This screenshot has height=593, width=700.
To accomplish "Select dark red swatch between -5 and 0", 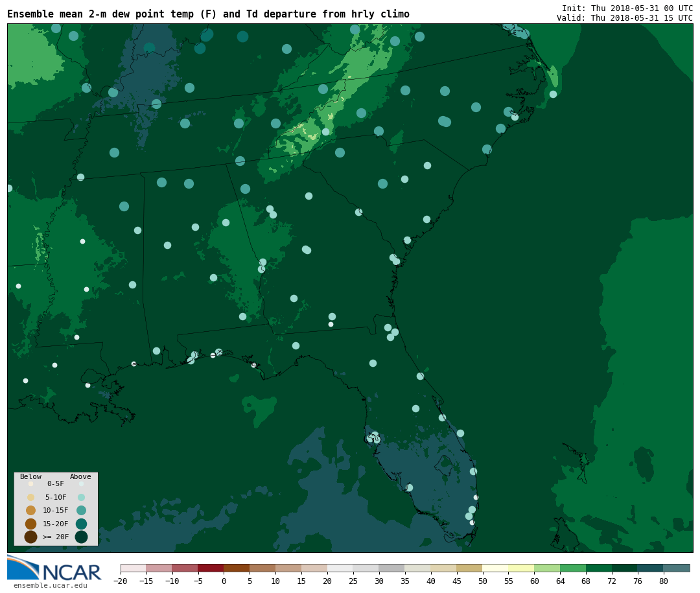I will [211, 568].
